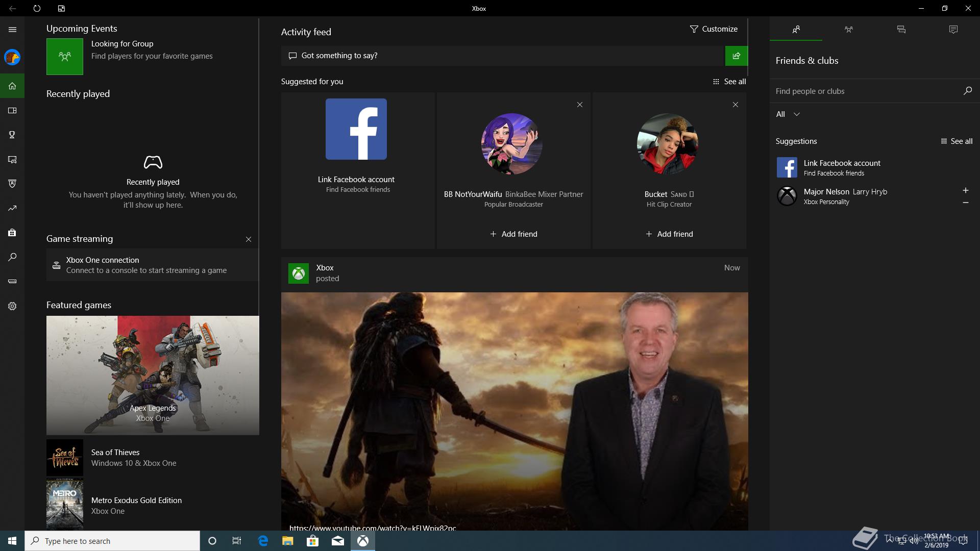Open Bucket profile picture
This screenshot has width=980, height=551.
click(x=668, y=144)
